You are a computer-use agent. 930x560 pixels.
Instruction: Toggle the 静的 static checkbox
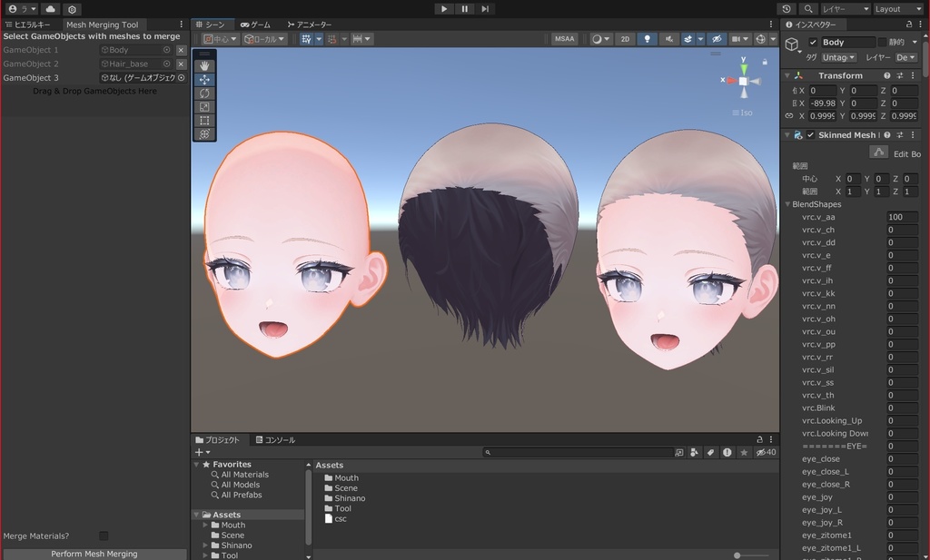[882, 42]
